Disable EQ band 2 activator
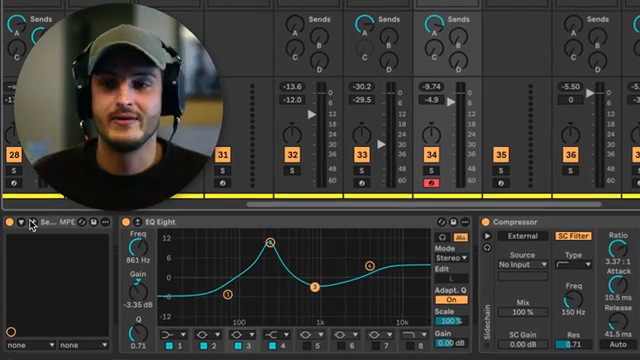This screenshot has height=360, width=640. 204,346
